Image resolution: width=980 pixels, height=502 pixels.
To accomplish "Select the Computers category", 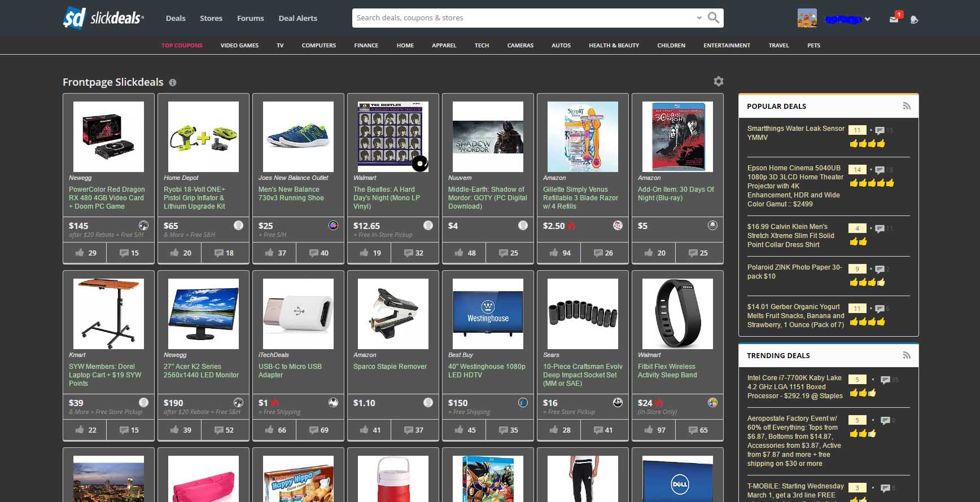I will tap(319, 45).
